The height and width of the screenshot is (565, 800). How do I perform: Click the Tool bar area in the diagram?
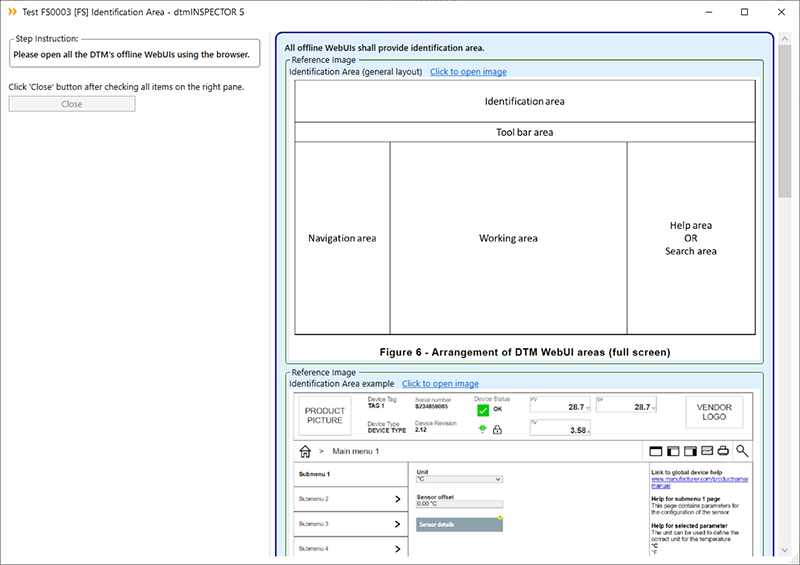[524, 132]
